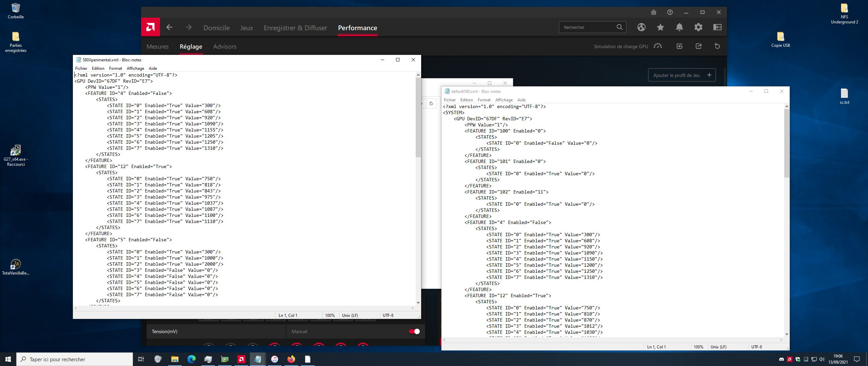Open the notifications bell icon

pyautogui.click(x=679, y=27)
